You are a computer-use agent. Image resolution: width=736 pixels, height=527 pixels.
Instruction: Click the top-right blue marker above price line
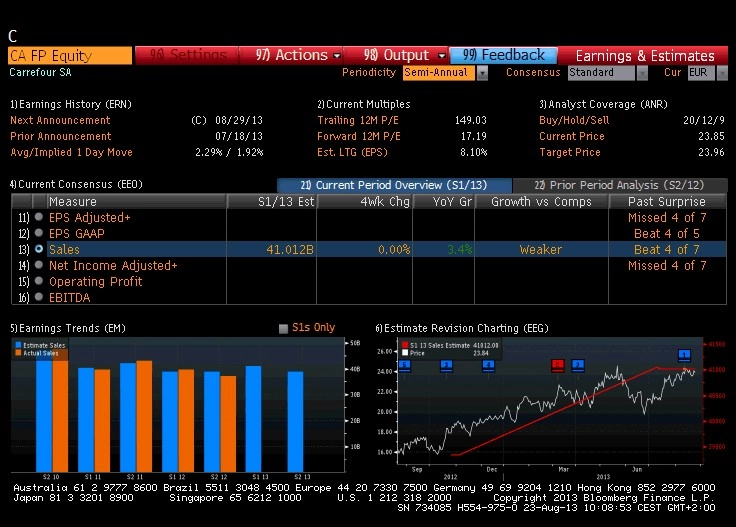coord(684,355)
